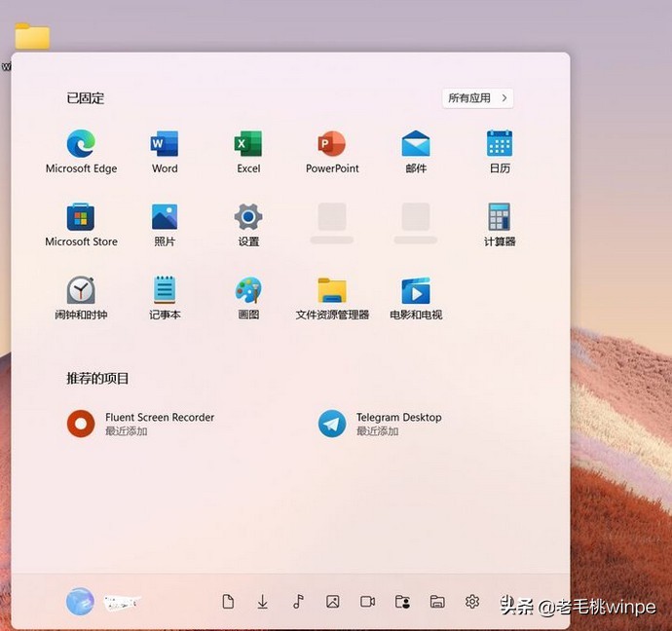Viewport: 672px width, 631px height.
Task: Open Microsoft Edge from pinned apps
Action: (x=81, y=151)
